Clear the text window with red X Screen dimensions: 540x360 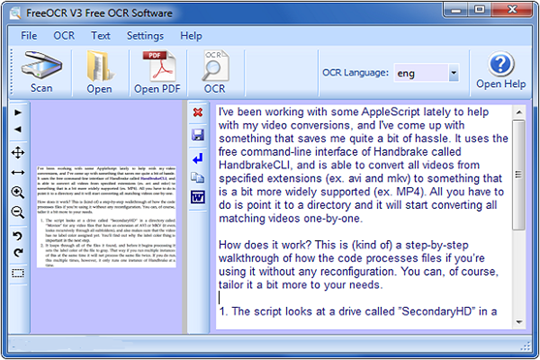point(198,112)
